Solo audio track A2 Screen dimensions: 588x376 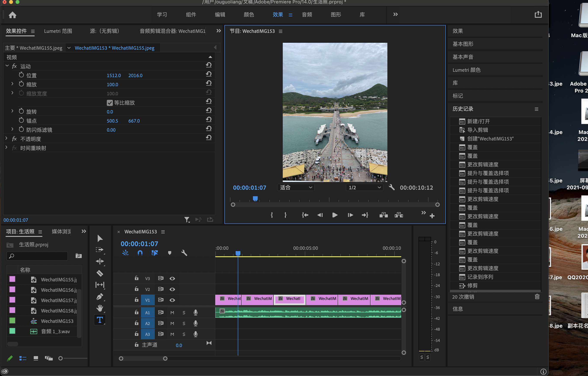(184, 323)
